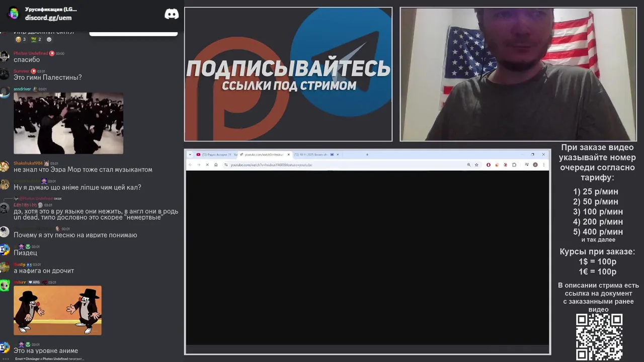
Task: Click the webcam feed with the flag
Action: coord(518,74)
